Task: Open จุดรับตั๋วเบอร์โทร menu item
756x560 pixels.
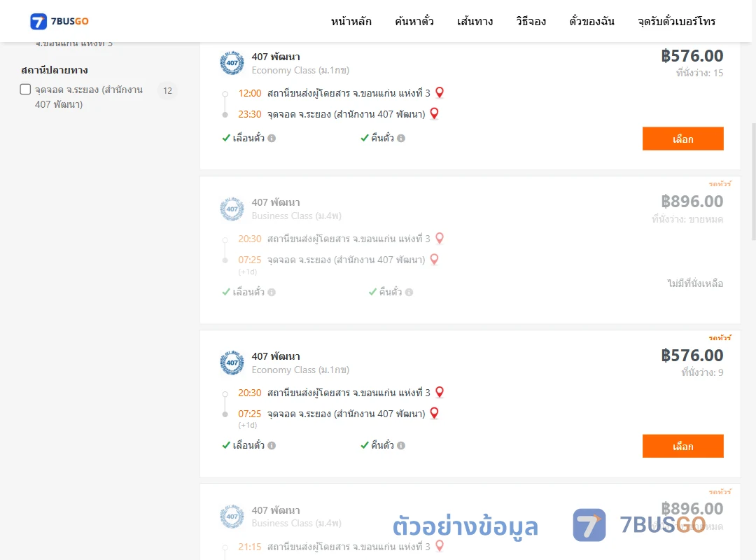Action: 676,21
